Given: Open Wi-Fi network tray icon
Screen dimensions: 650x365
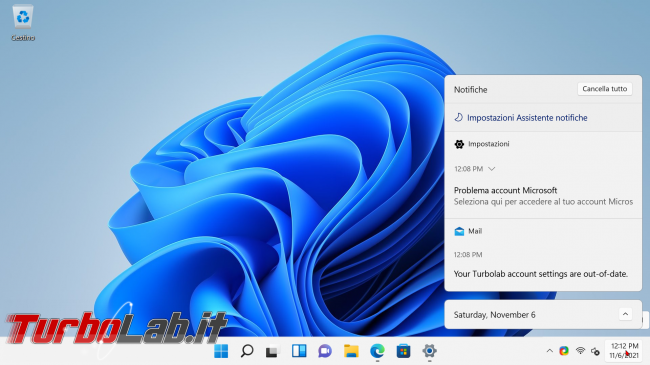Looking at the screenshot, I should [580, 351].
